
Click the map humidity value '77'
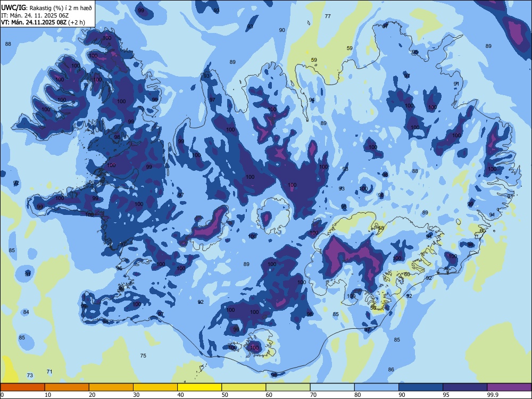point(328,16)
